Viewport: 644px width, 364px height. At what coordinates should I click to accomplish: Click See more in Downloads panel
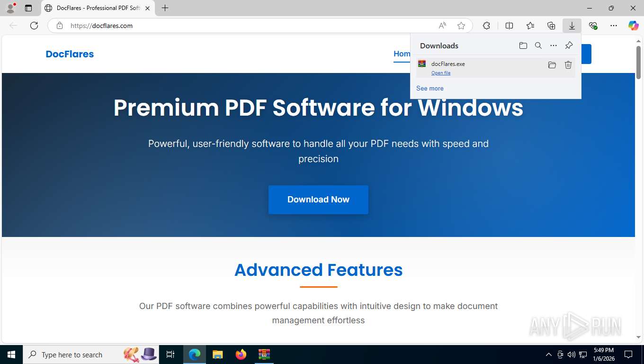pos(430,88)
